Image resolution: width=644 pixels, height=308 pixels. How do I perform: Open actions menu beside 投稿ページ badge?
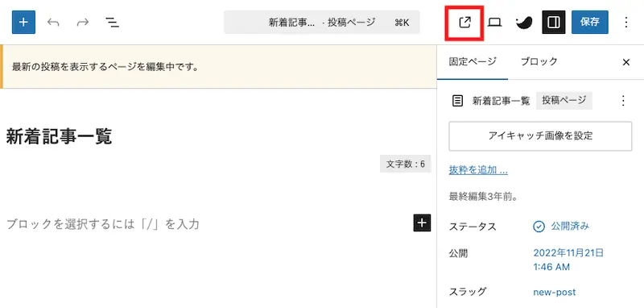pos(623,100)
